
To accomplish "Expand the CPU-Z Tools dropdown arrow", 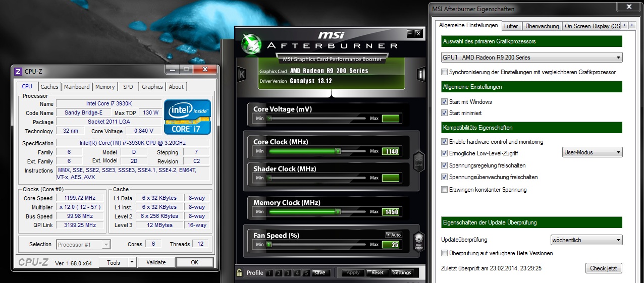I will 132,262.
